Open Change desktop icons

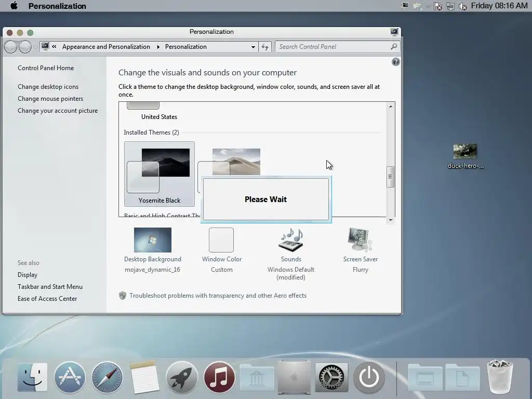pyautogui.click(x=48, y=87)
